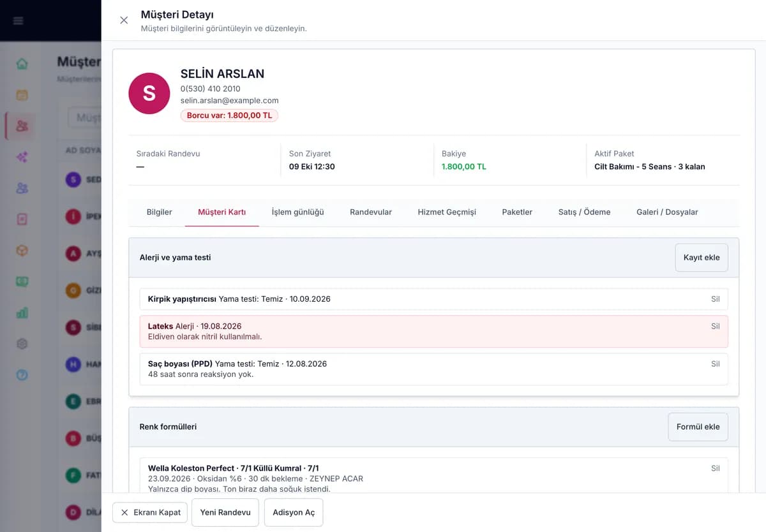Delete the Saç boyası (PPD) record
The width and height of the screenshot is (766, 532).
point(716,364)
